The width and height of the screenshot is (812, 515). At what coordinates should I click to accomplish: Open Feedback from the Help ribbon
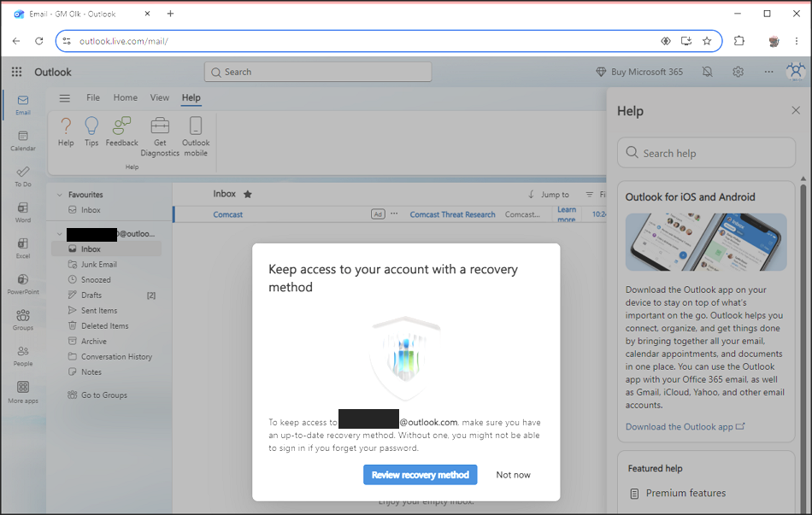pos(121,132)
